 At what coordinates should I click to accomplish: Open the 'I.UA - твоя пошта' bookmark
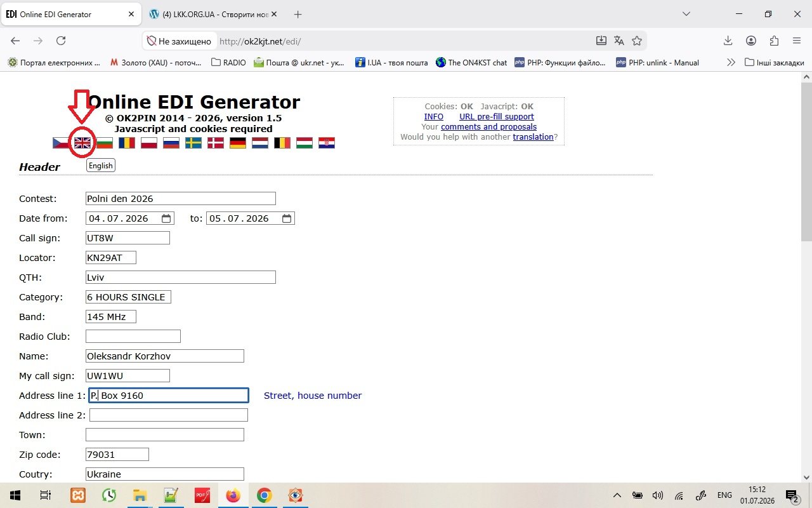coord(391,62)
